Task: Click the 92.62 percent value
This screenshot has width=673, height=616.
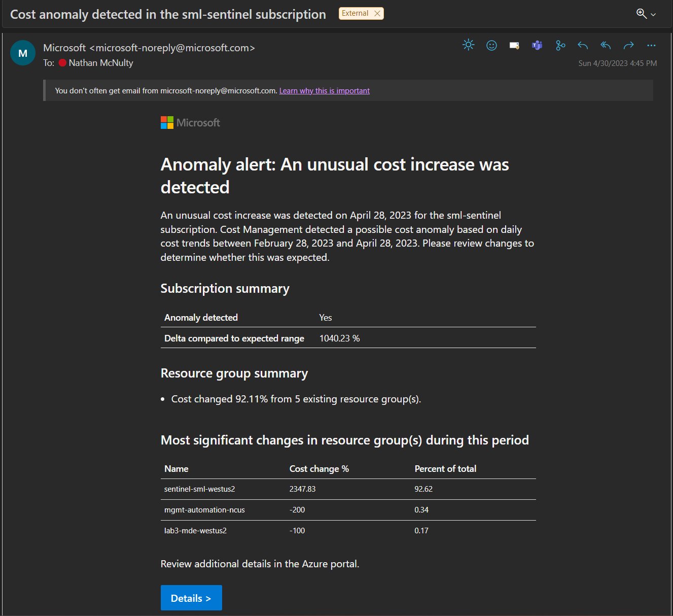Action: pos(423,489)
